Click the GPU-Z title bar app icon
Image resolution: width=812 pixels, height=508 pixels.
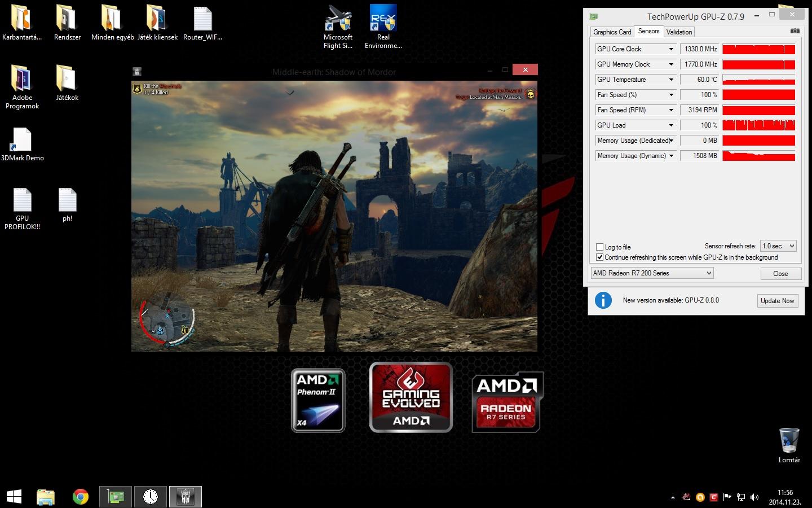[x=593, y=16]
